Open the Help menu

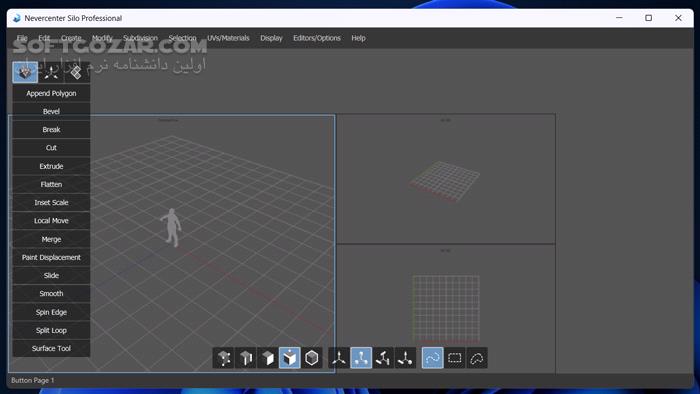(358, 38)
